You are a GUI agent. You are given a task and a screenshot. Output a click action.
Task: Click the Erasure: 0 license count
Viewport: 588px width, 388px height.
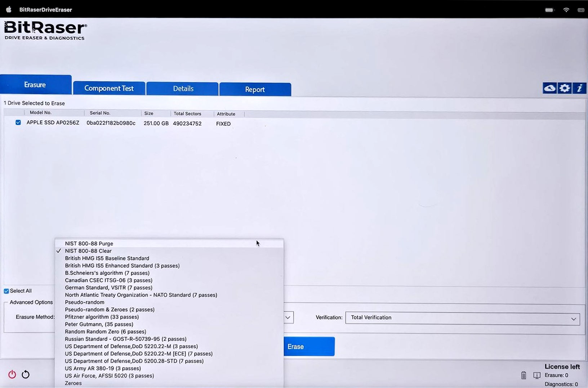click(556, 375)
